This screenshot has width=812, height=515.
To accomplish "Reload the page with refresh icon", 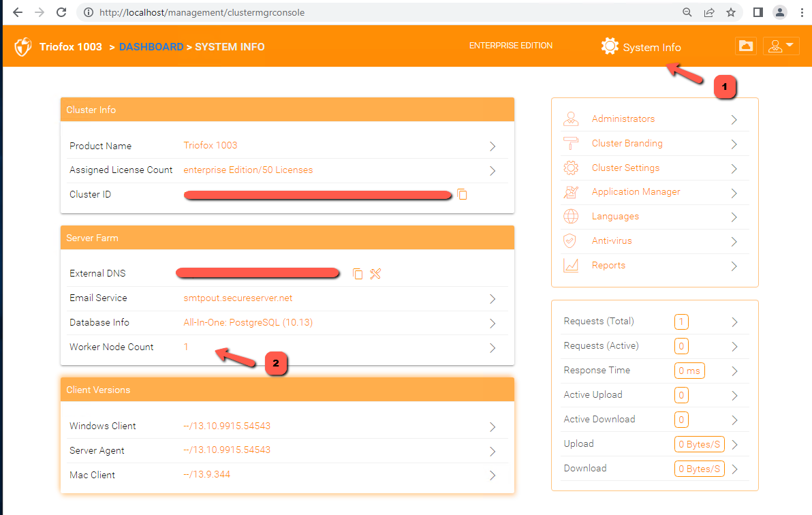I will [x=61, y=12].
